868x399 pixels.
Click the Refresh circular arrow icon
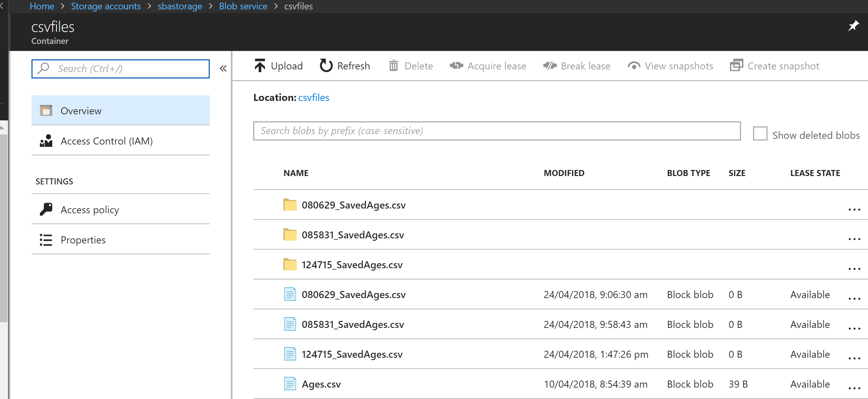click(326, 66)
